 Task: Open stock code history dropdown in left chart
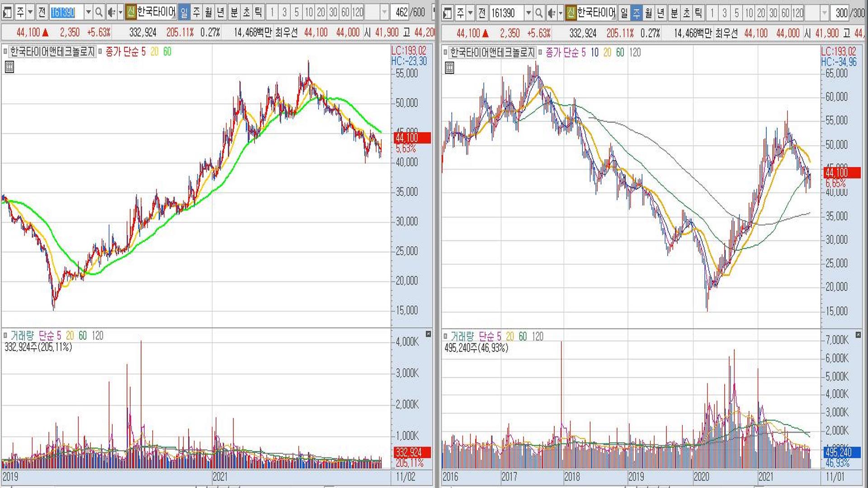[x=88, y=13]
